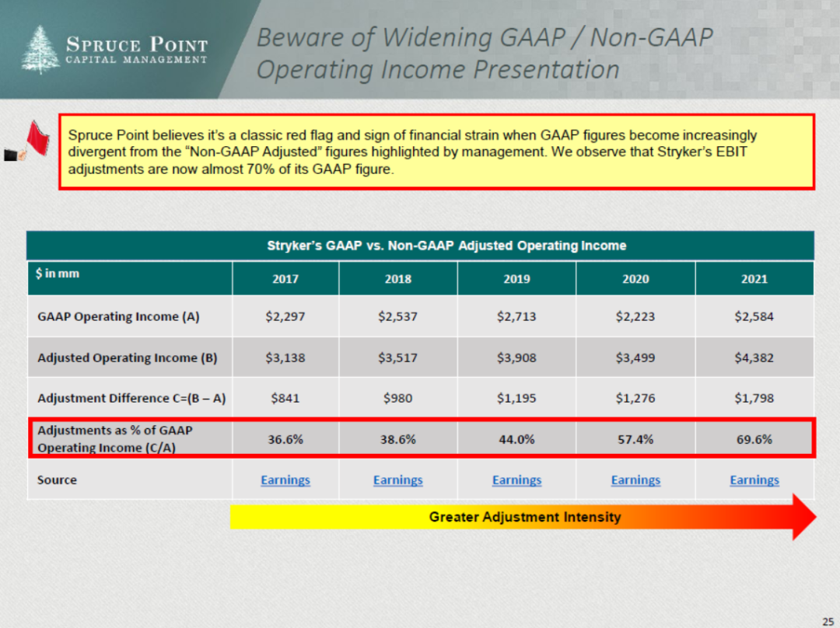
Task: Click the Adjustments as % of GAAP label
Action: click(x=114, y=439)
